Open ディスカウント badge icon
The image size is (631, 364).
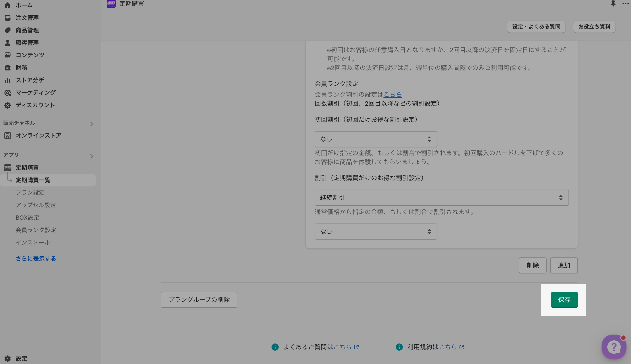(8, 105)
